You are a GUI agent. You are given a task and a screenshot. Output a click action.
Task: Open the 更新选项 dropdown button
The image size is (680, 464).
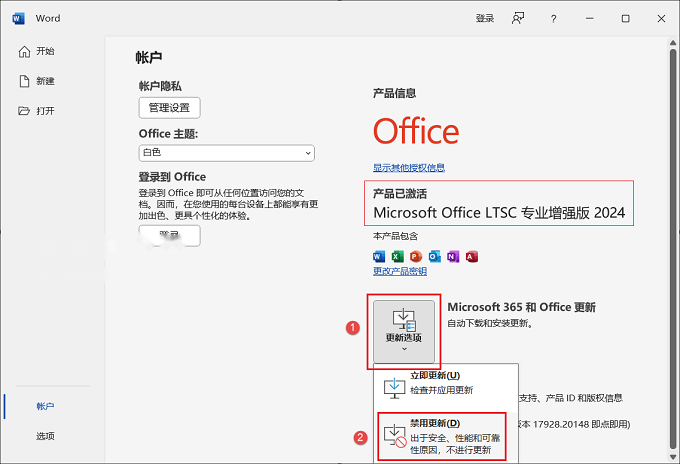404,332
